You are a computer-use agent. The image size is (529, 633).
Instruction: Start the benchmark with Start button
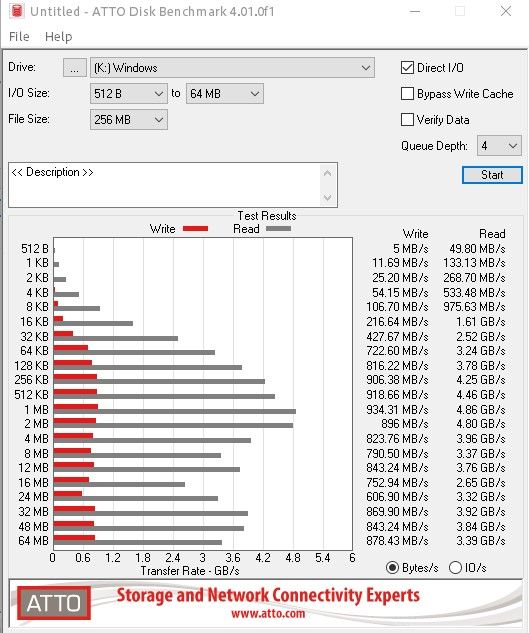(492, 175)
